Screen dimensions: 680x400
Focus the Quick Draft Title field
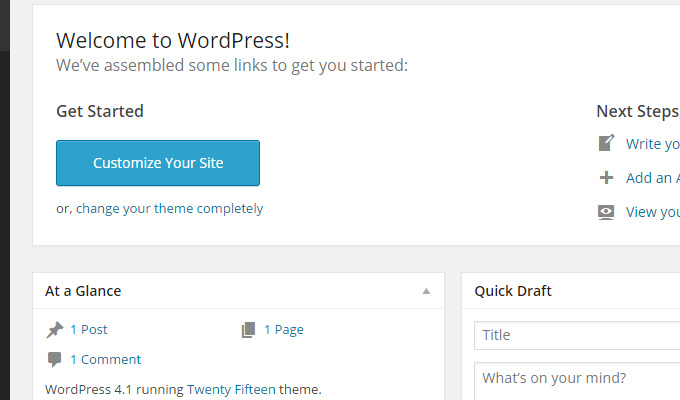coord(577,335)
